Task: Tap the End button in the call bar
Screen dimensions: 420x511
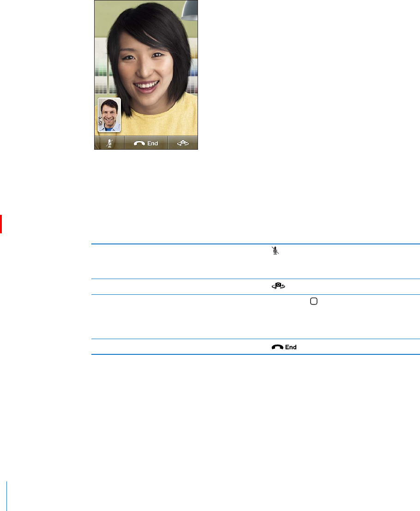Action: click(146, 143)
